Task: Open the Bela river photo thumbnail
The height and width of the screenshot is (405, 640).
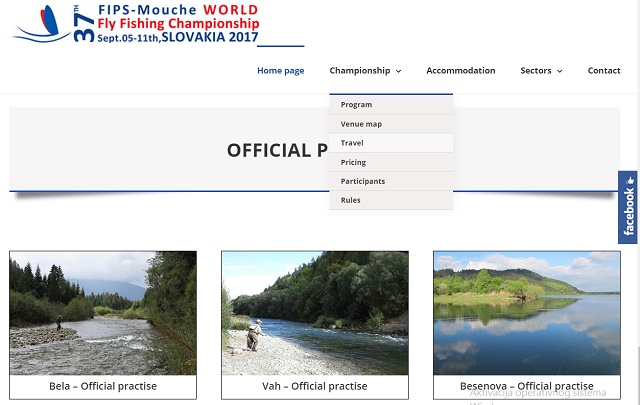Action: 103,312
